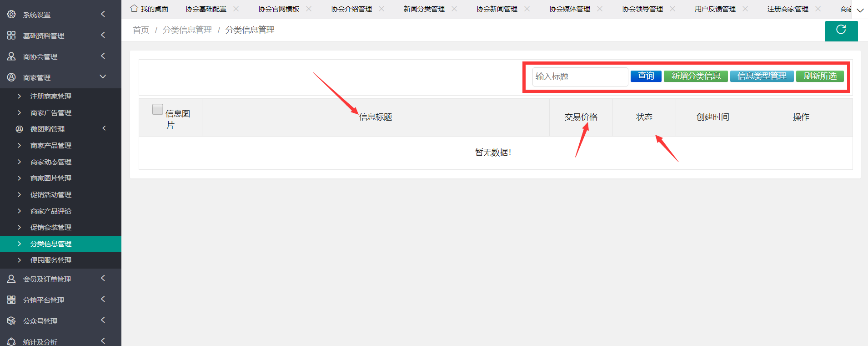Click the 基础资料管理 grid icon

point(11,36)
